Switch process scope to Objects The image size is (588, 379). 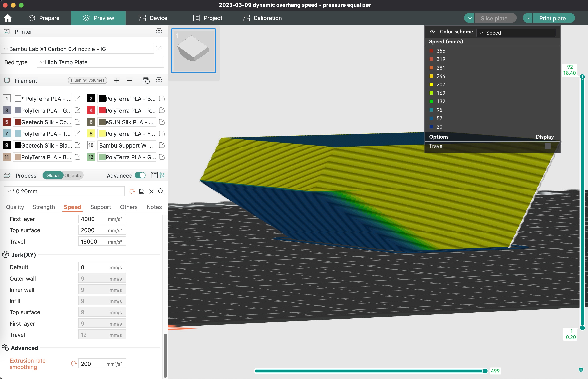pos(72,175)
